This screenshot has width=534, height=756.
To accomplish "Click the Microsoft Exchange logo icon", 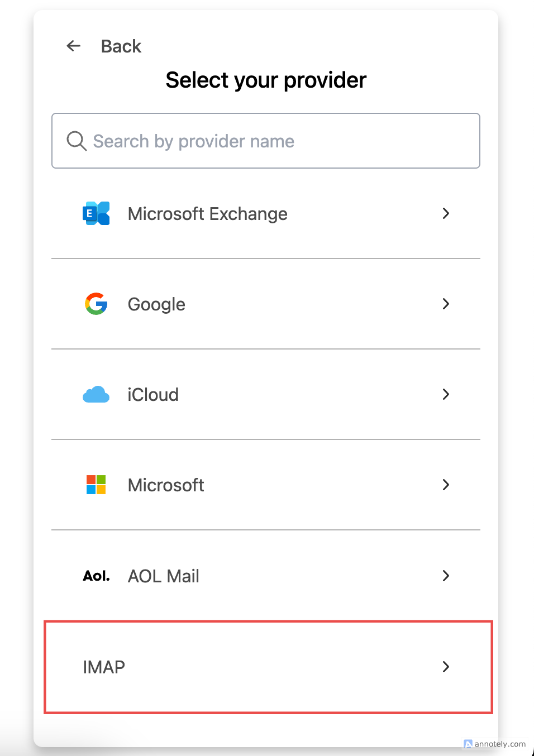I will coord(96,213).
